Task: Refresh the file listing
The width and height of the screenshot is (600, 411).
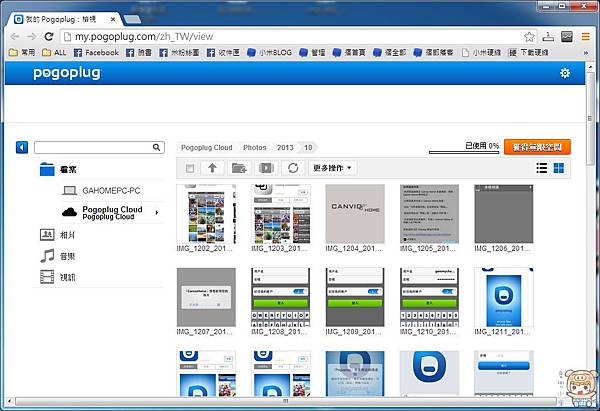Action: (x=293, y=168)
